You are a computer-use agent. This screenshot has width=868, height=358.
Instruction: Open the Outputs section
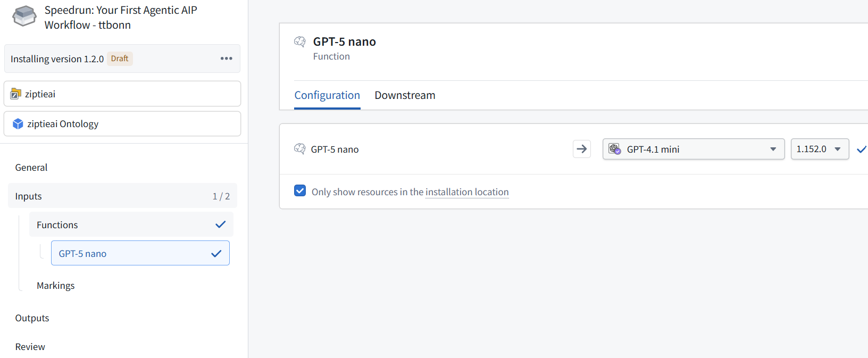pyautogui.click(x=32, y=318)
